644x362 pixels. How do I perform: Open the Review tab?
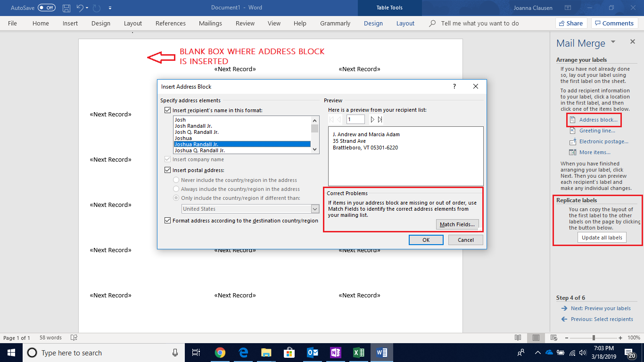click(245, 23)
